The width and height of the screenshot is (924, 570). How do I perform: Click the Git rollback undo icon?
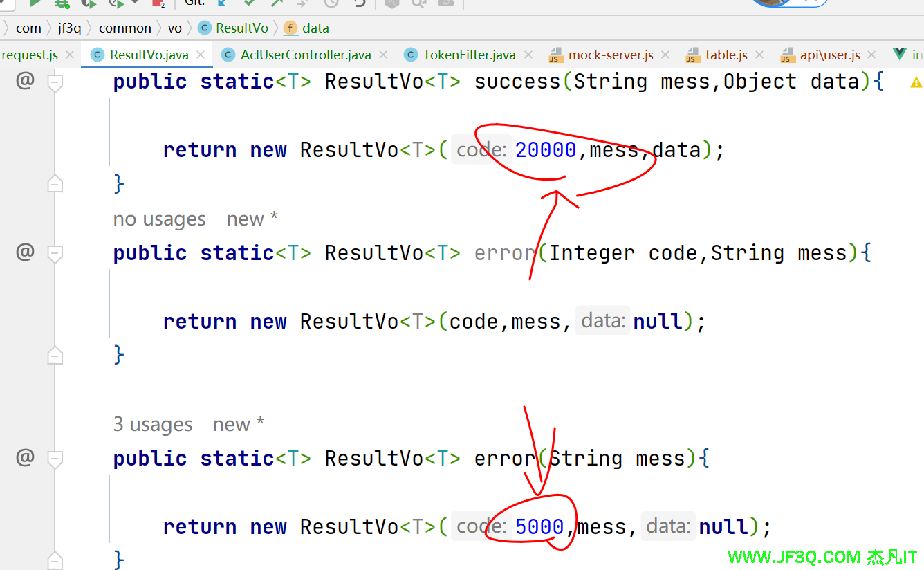[359, 3]
